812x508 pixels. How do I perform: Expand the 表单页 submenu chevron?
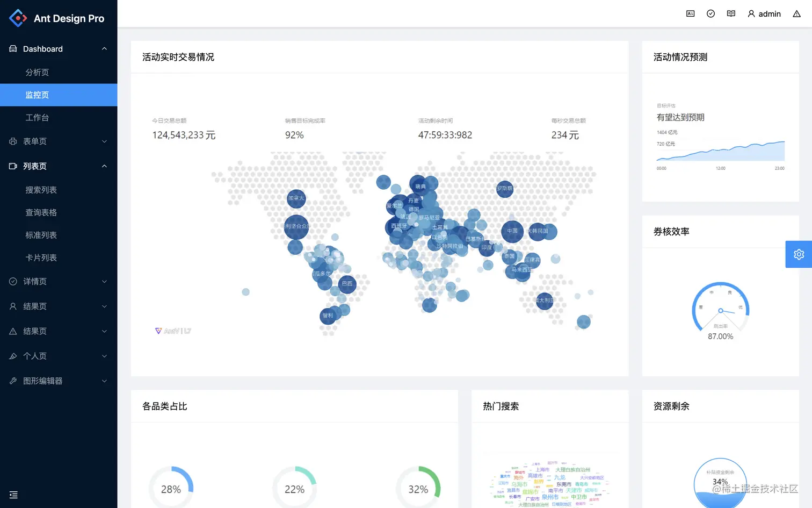104,141
